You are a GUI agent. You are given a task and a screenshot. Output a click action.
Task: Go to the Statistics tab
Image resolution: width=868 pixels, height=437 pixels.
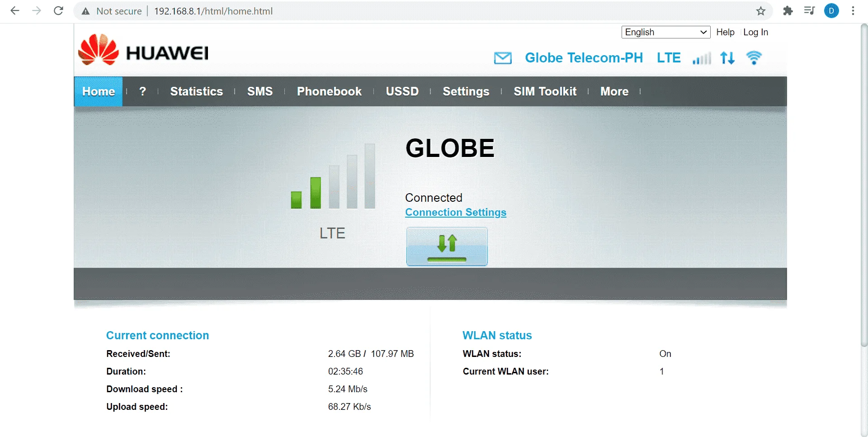(197, 91)
